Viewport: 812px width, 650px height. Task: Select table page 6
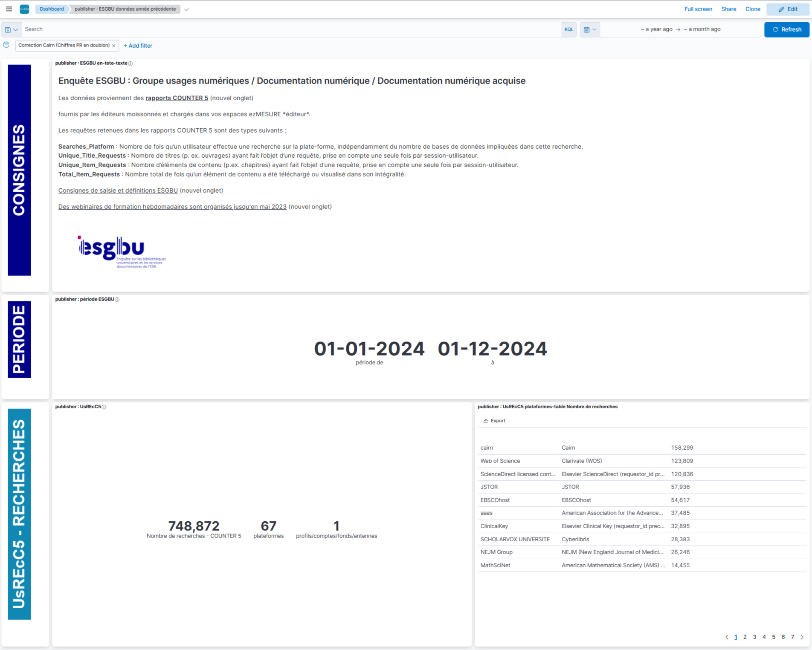pos(783,637)
